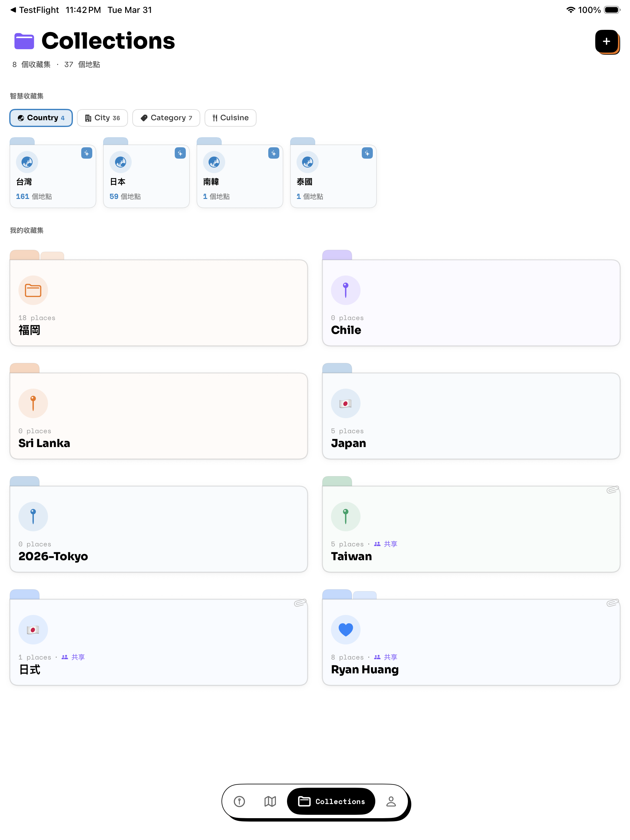This screenshot has height=840, width=630.
Task: Click the paperclip icon on Taiwan card
Action: (612, 489)
